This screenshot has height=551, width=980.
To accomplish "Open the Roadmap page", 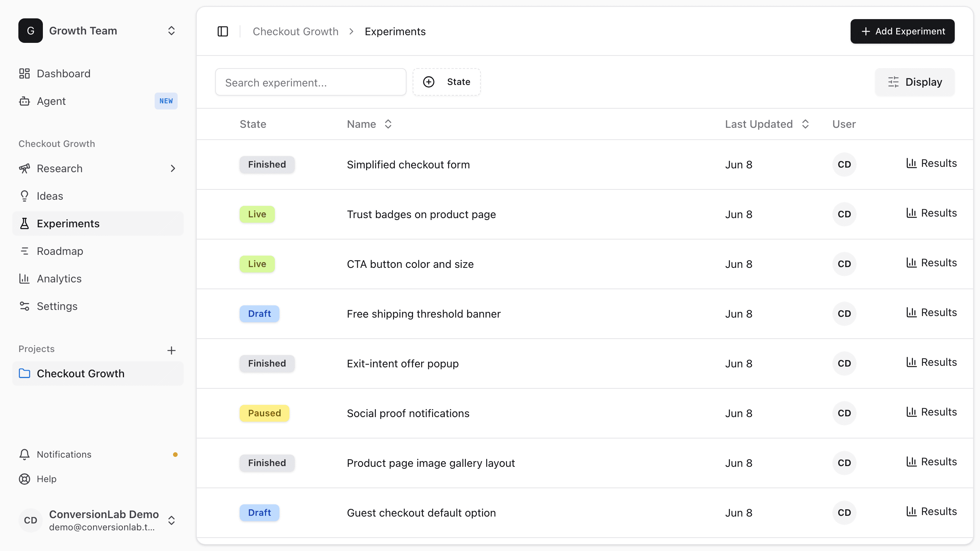I will coord(98,251).
